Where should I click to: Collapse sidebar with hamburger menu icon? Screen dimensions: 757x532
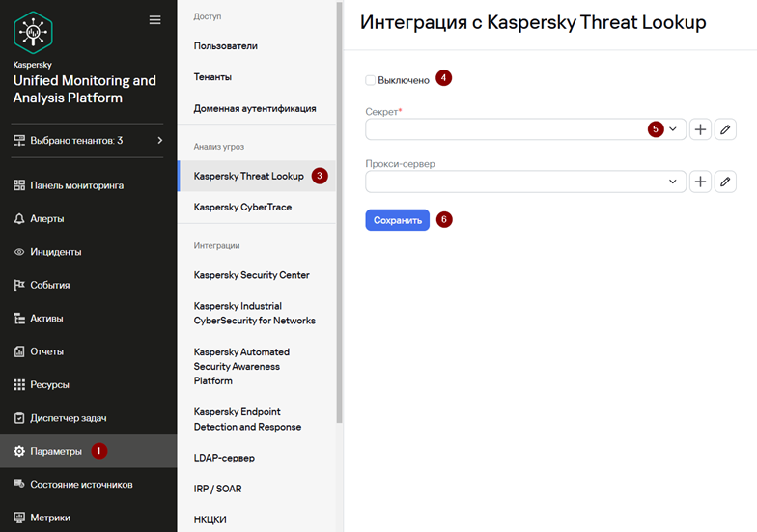(x=154, y=19)
